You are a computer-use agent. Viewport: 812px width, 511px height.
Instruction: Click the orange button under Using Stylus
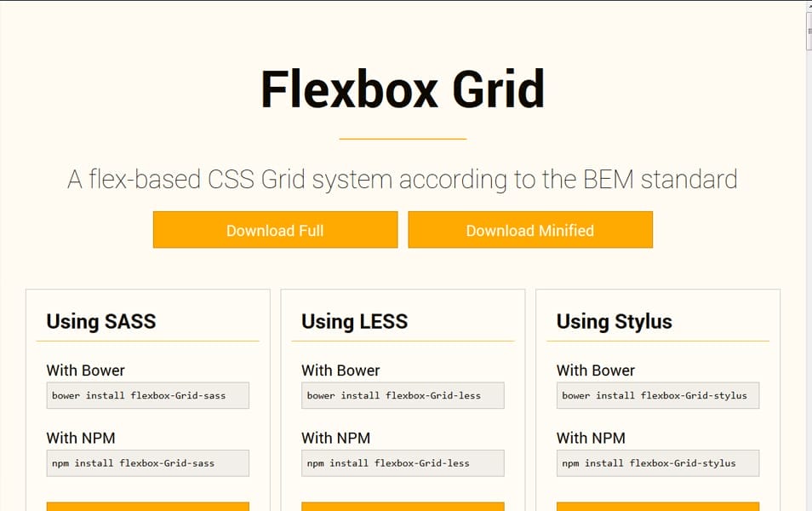(x=658, y=507)
